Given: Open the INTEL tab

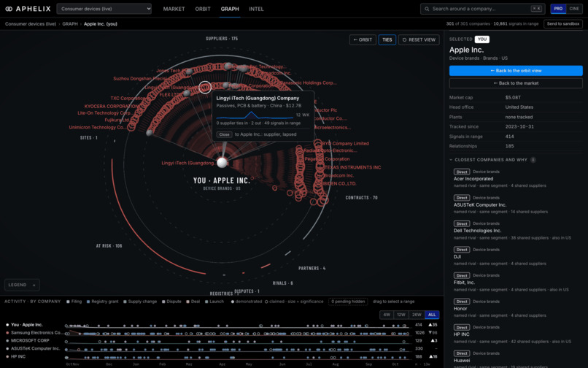Looking at the screenshot, I should click(256, 9).
